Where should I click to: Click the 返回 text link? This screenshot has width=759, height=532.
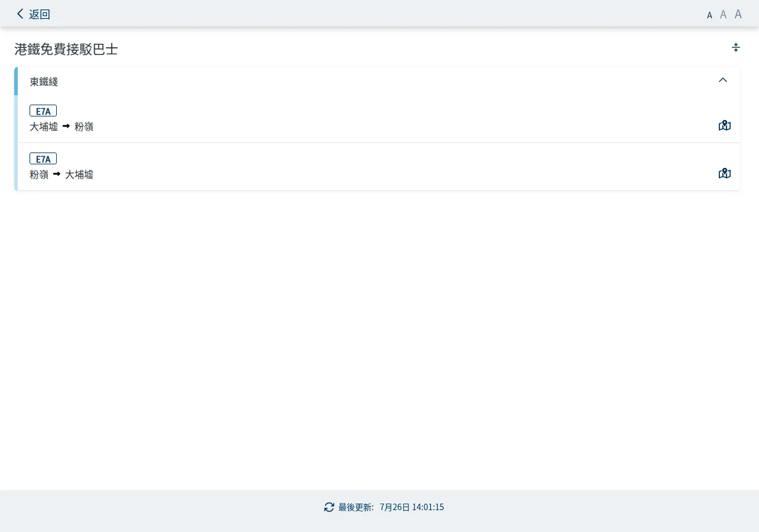coord(40,14)
